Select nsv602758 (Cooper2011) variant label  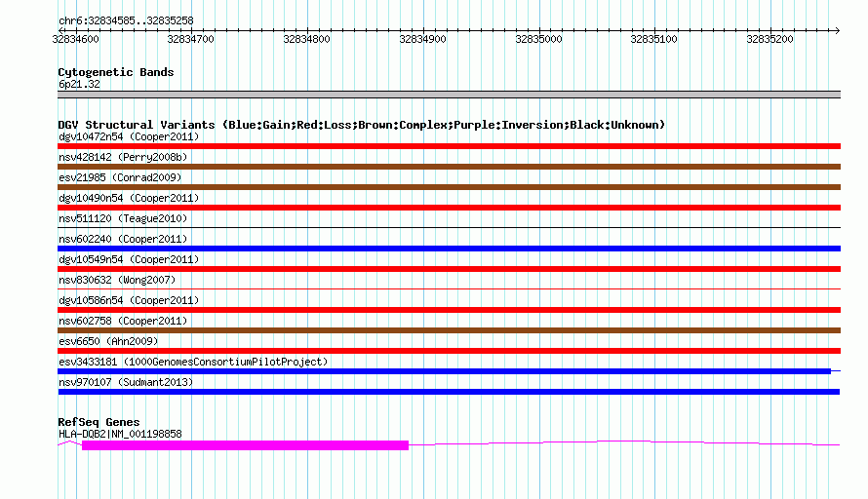click(123, 321)
